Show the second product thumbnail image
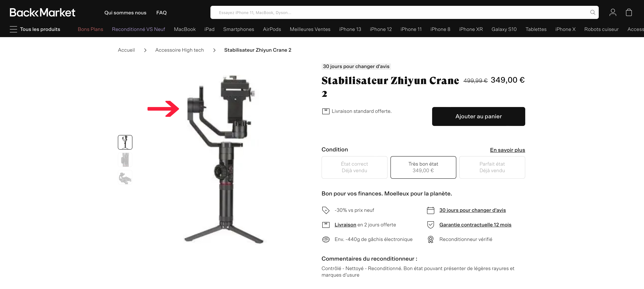The width and height of the screenshot is (644, 289). (125, 160)
